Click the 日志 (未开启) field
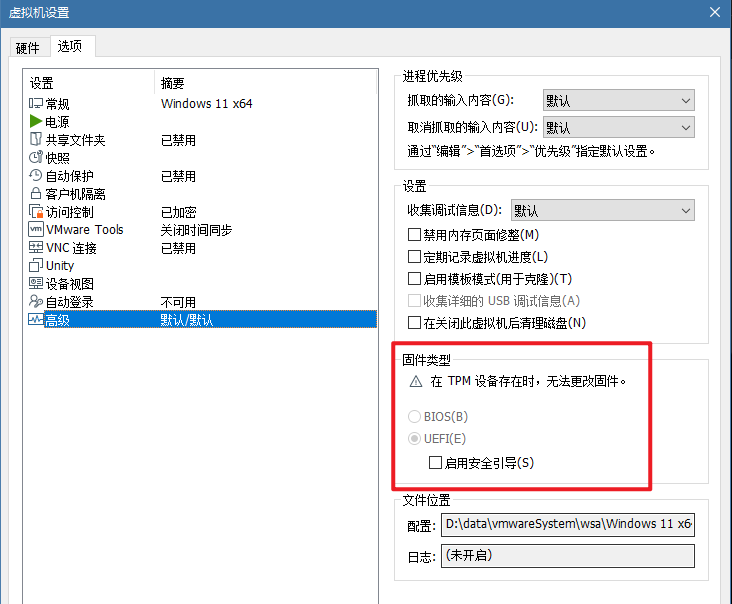 [568, 555]
